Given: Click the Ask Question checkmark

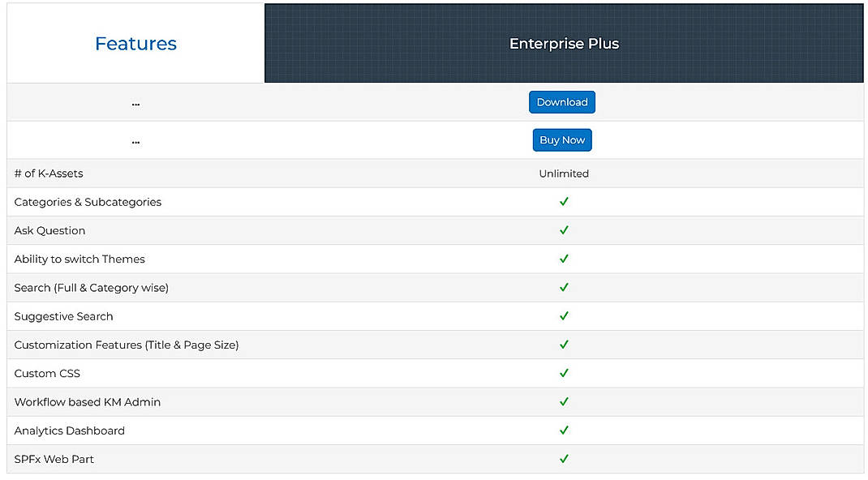Looking at the screenshot, I should tap(564, 230).
